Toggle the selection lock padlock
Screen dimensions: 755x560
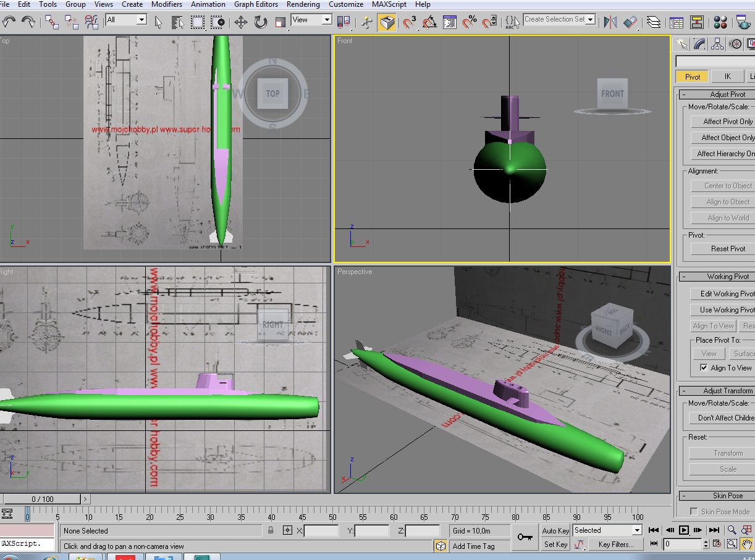271,530
